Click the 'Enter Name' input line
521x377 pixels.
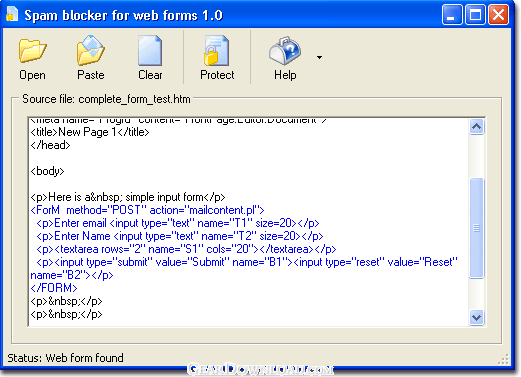tap(180, 236)
